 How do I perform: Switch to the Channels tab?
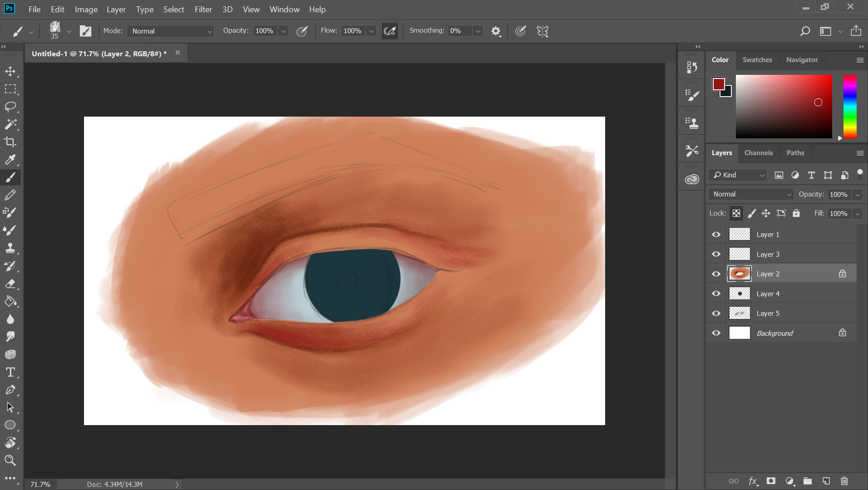[759, 153]
